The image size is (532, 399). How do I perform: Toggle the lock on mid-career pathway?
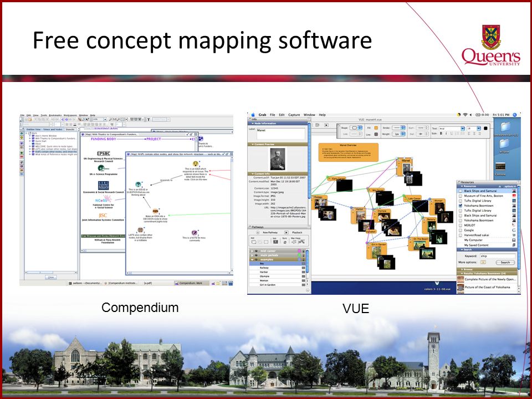pos(304,251)
